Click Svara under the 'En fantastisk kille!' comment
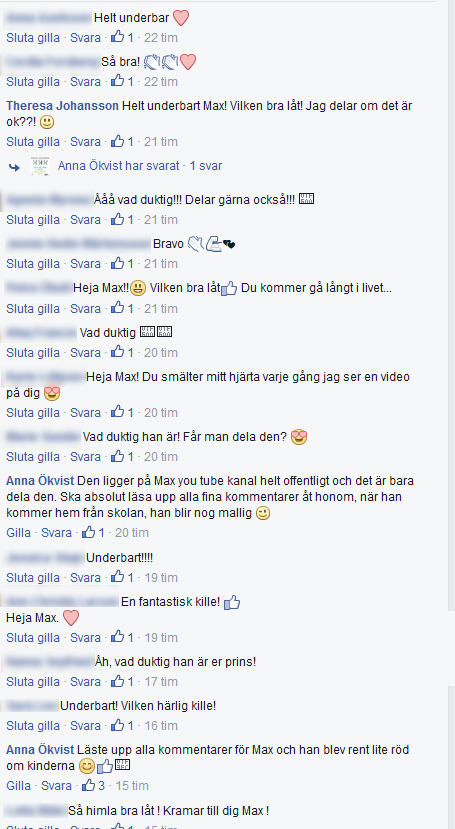 [85, 637]
